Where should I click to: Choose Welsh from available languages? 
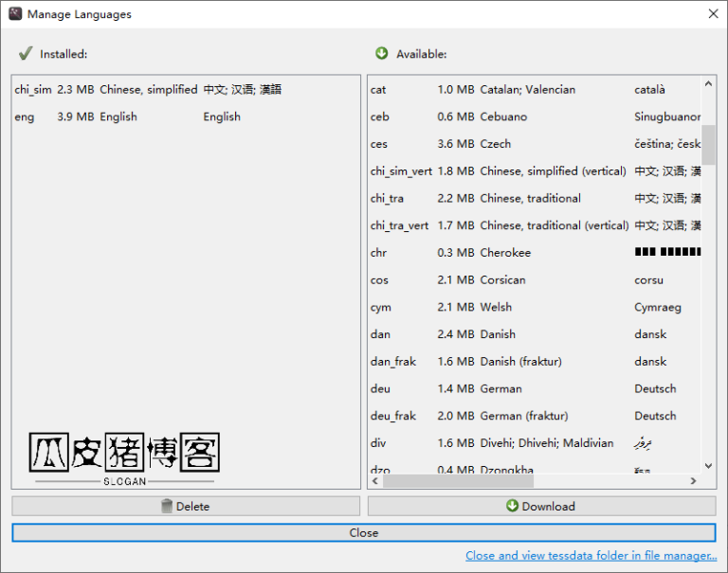coord(496,308)
